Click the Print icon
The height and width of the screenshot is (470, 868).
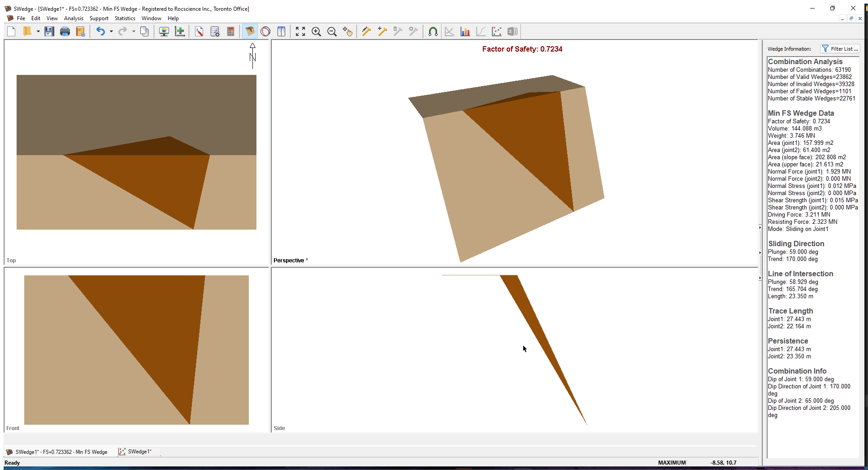(65, 31)
